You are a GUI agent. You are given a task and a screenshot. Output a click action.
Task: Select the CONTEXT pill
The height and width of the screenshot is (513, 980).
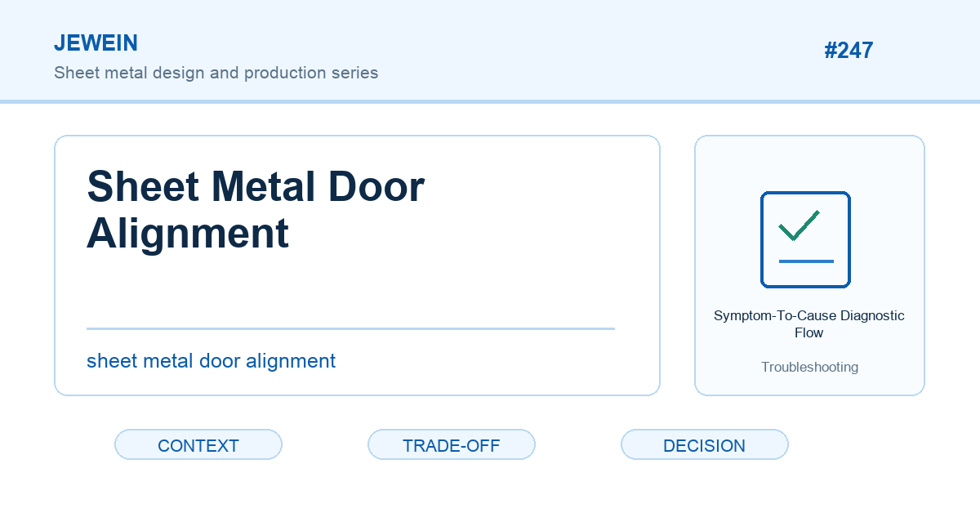click(x=198, y=445)
